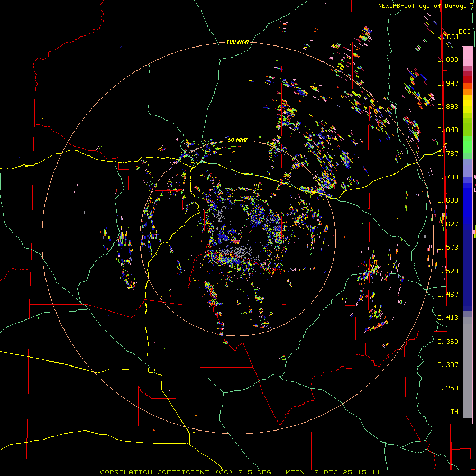Click the "100 NMI" range ring label

pyautogui.click(x=237, y=42)
